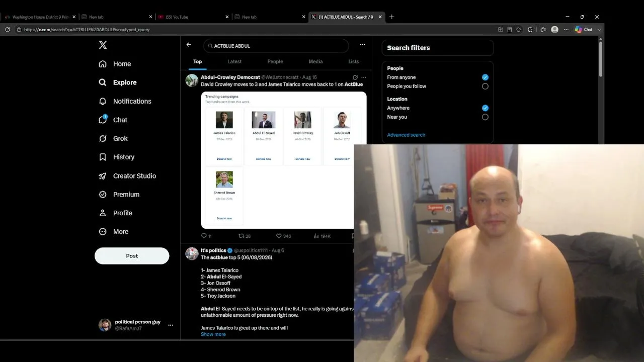Expand the Copilot Chat dropdown arrow
This screenshot has height=362, width=644.
coord(599,30)
